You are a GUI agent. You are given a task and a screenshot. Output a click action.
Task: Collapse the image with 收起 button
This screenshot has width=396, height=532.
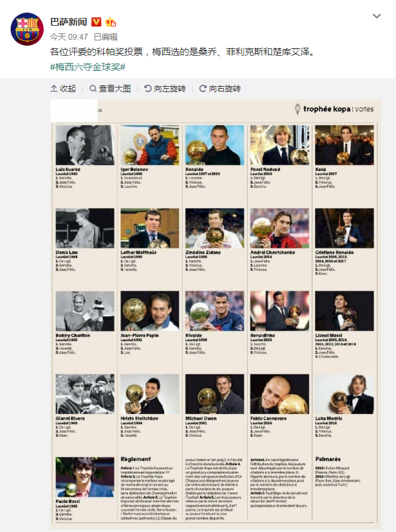coord(63,89)
